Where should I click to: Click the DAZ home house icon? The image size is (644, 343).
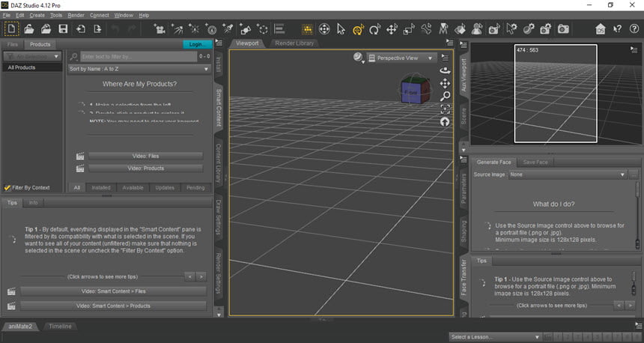click(x=601, y=29)
